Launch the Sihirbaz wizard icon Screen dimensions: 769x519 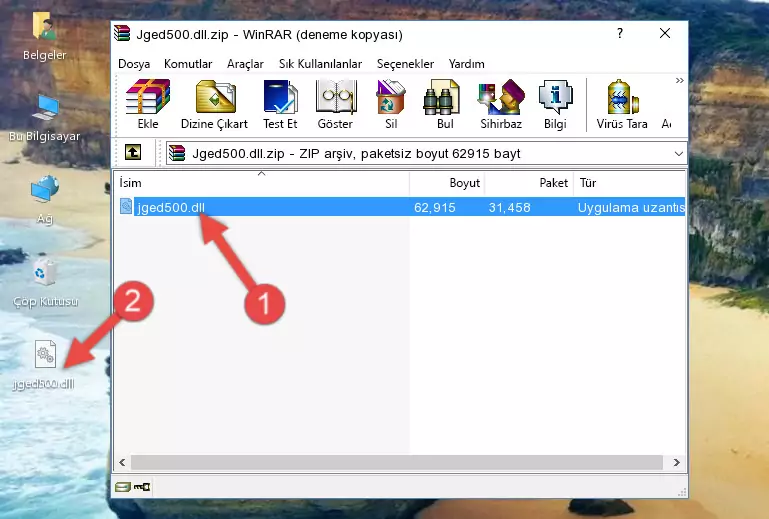501,104
